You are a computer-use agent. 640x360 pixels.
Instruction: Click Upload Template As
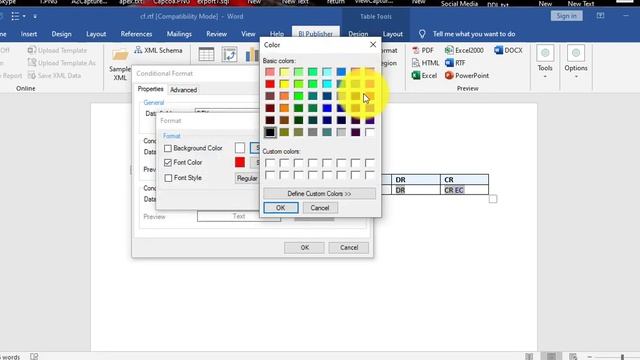tap(61, 63)
